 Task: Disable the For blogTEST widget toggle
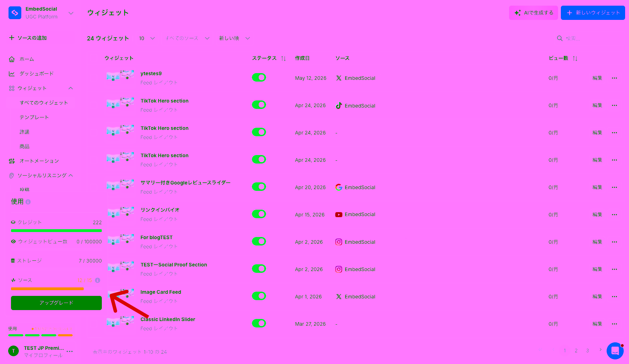point(259,241)
